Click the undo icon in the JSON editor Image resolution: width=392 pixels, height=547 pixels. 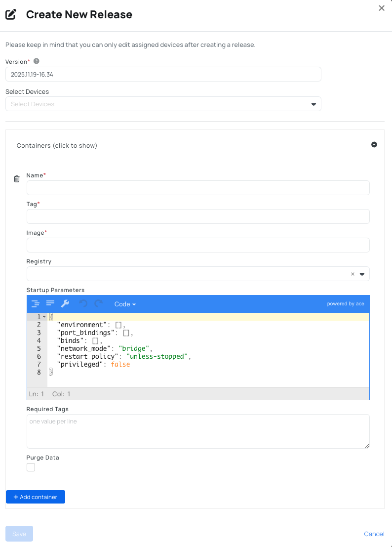(82, 303)
